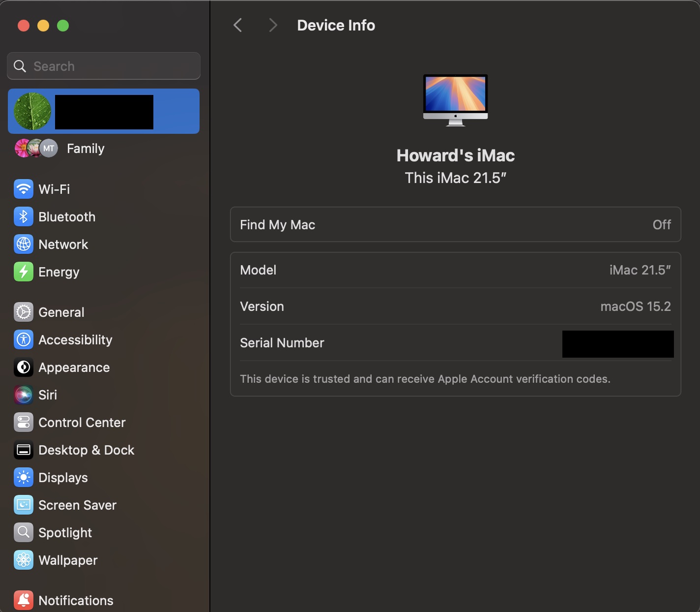Maximize window with green button
The image size is (700, 612).
pos(63,26)
